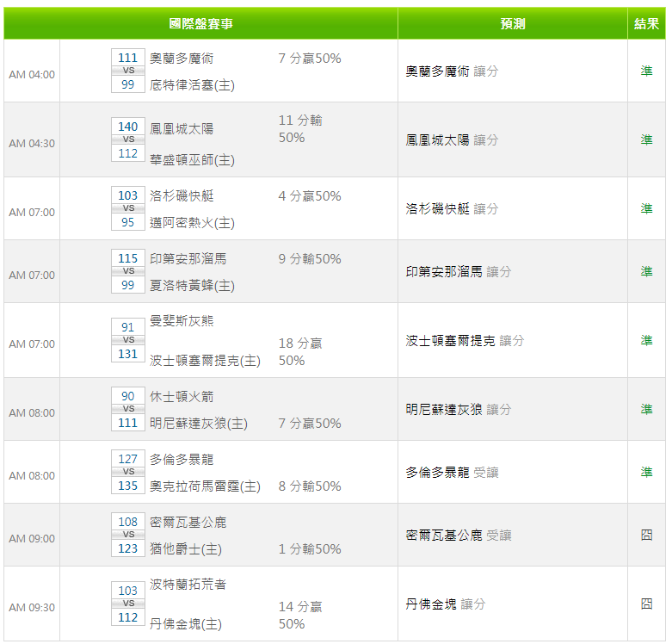The height and width of the screenshot is (644, 672).
Task: Click team name 波特蘭拓荒者
Action: tap(188, 584)
